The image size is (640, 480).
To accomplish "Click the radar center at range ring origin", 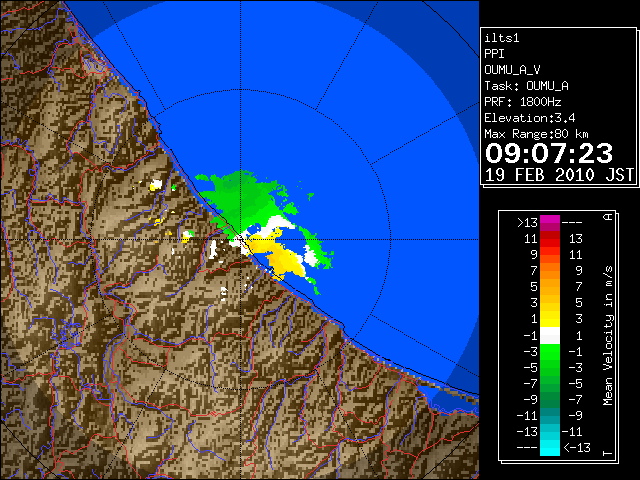I will tap(241, 240).
